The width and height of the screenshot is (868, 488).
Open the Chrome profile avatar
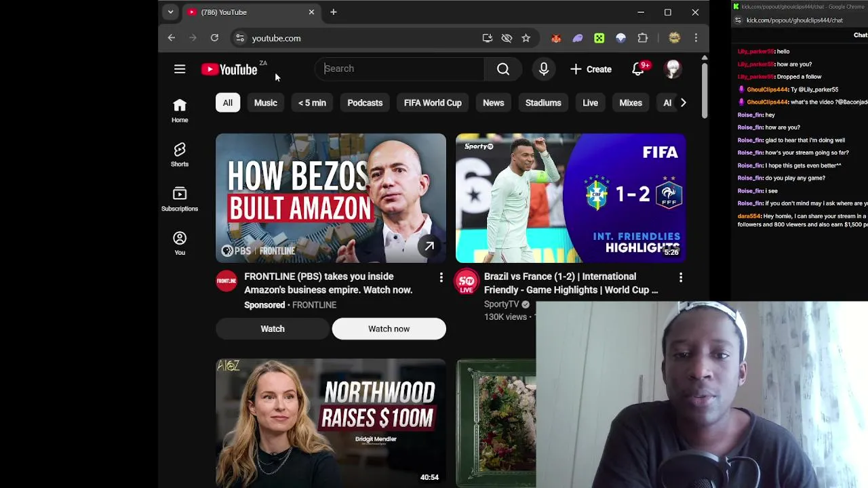674,38
